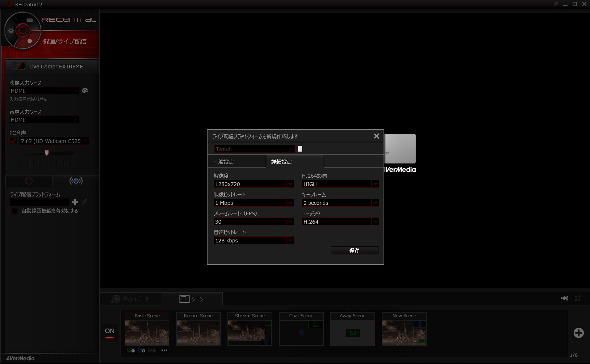Add a new scene with plus icon
Viewport: 590px width, 364px height.
point(579,333)
